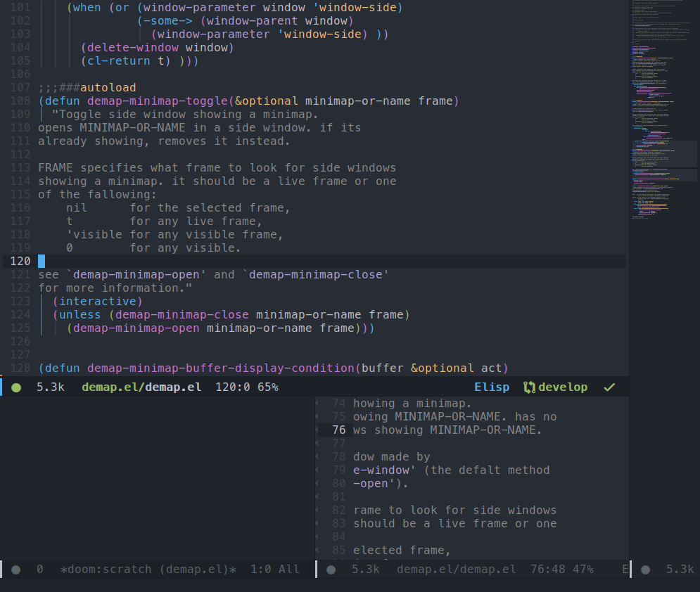Click "ws showing MINIMAP-OR-NAME." on line 76
Image resolution: width=700 pixels, height=592 pixels.
point(447,430)
